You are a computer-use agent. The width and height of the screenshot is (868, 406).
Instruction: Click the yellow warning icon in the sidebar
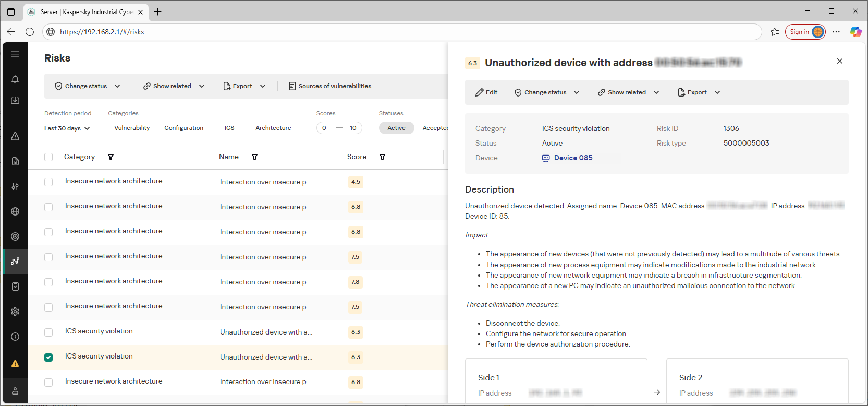(15, 364)
